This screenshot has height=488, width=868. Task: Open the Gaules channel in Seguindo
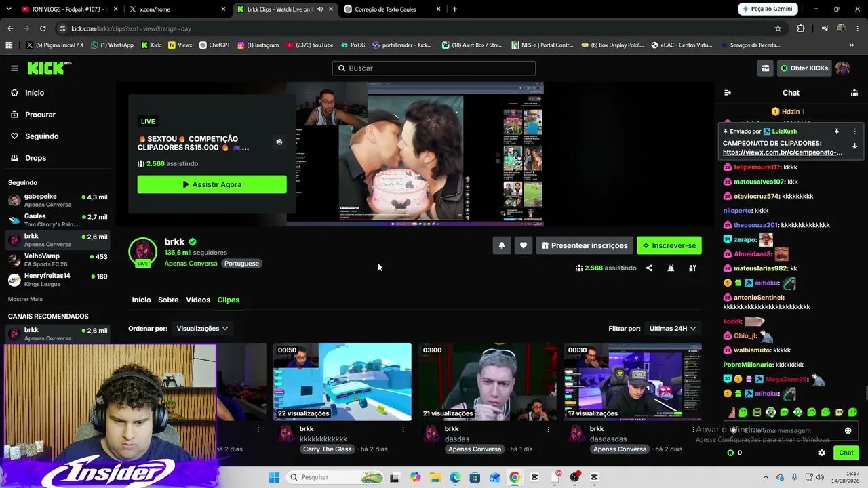click(58, 220)
